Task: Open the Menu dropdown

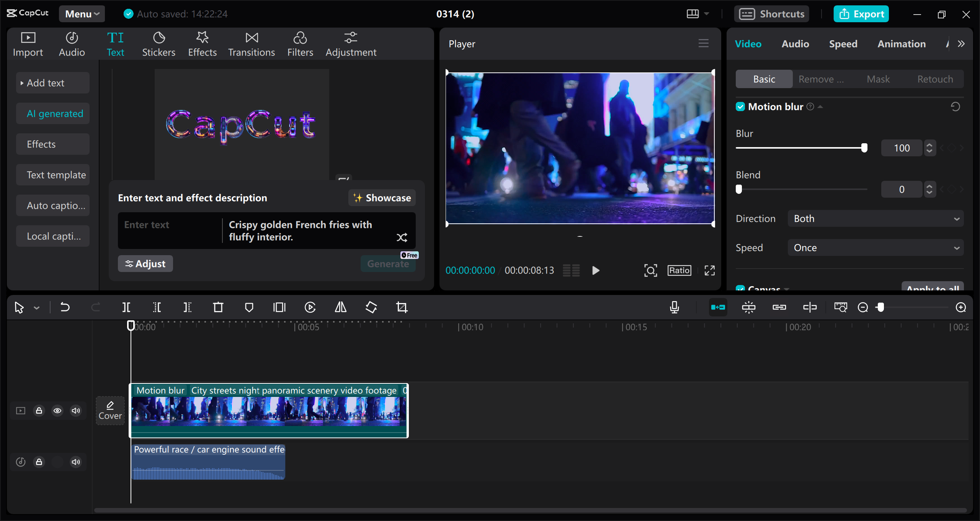Action: click(x=82, y=14)
